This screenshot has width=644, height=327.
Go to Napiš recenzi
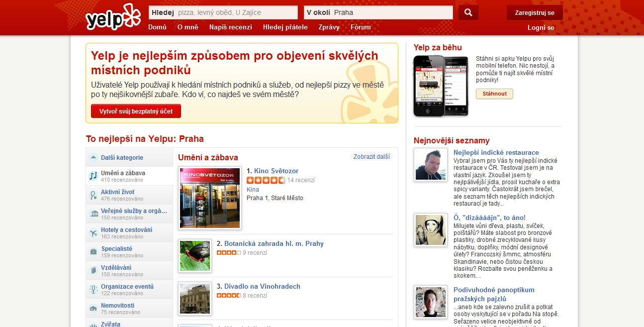(x=231, y=27)
